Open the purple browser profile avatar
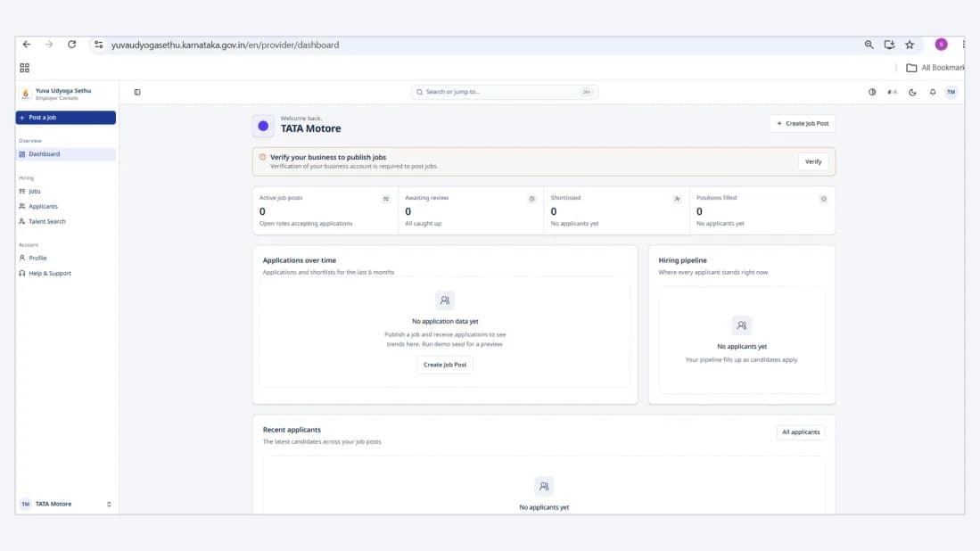 point(942,45)
